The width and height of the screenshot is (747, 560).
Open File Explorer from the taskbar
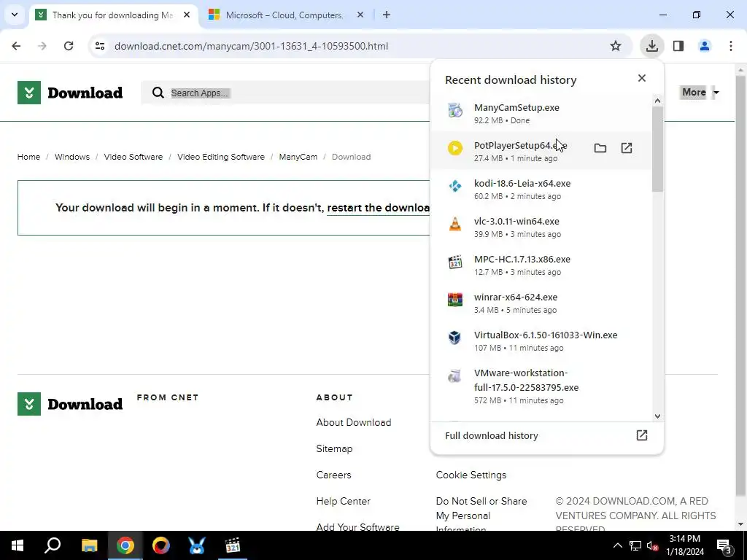89,545
